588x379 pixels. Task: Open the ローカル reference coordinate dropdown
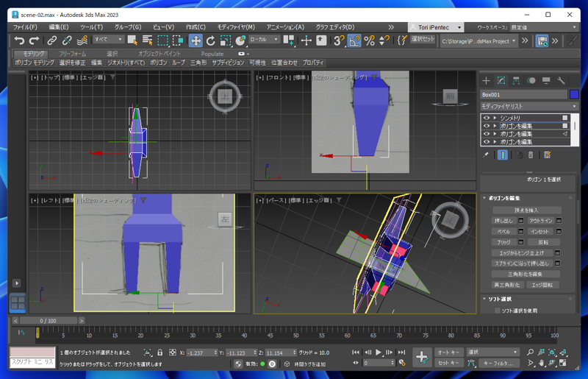click(264, 39)
